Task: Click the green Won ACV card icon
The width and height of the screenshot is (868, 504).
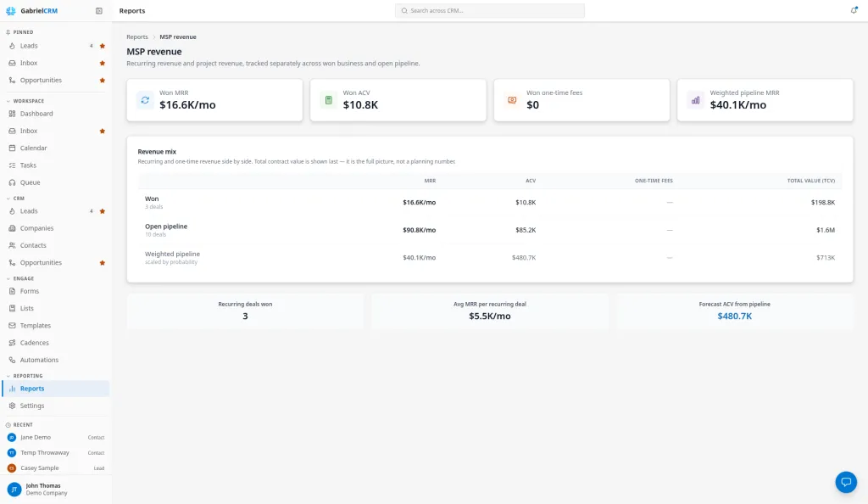Action: tap(328, 100)
